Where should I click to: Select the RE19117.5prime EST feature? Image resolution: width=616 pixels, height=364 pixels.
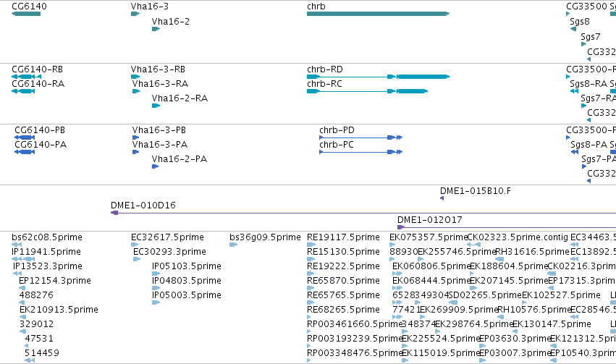311,245
